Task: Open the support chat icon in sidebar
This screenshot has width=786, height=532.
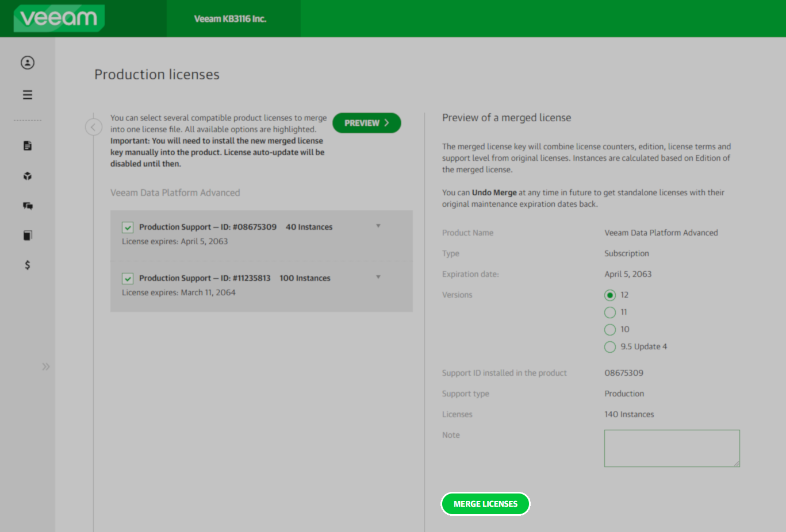Action: pos(27,206)
